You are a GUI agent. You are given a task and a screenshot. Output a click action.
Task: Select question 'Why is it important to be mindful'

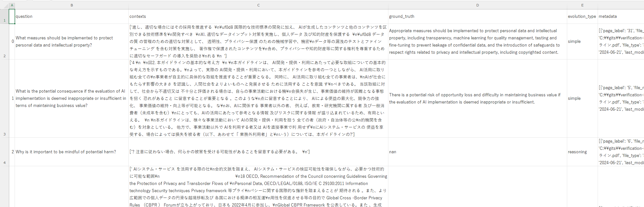pyautogui.click(x=72, y=152)
